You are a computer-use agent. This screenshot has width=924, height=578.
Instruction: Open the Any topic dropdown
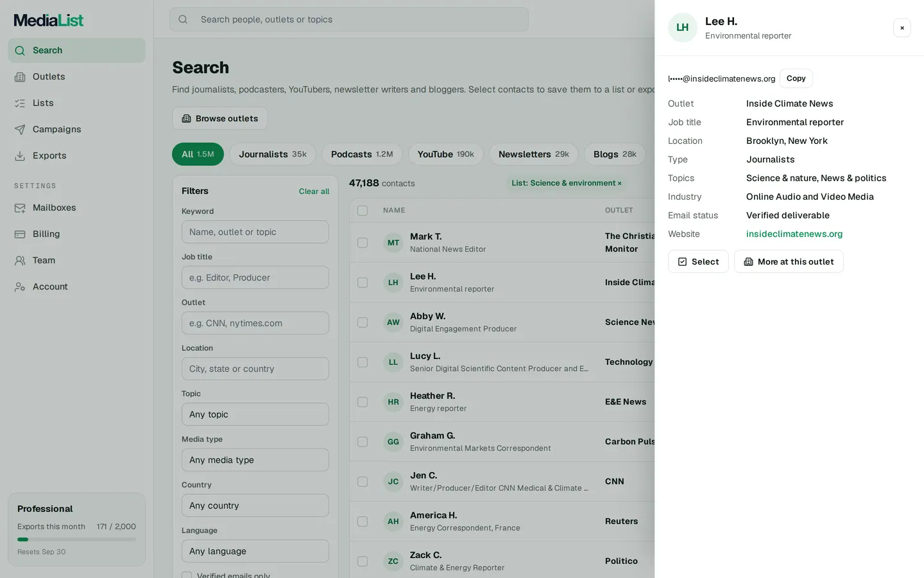tap(255, 414)
